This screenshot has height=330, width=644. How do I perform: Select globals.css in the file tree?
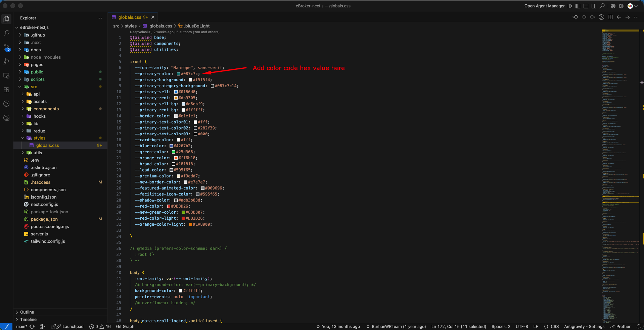60,145
